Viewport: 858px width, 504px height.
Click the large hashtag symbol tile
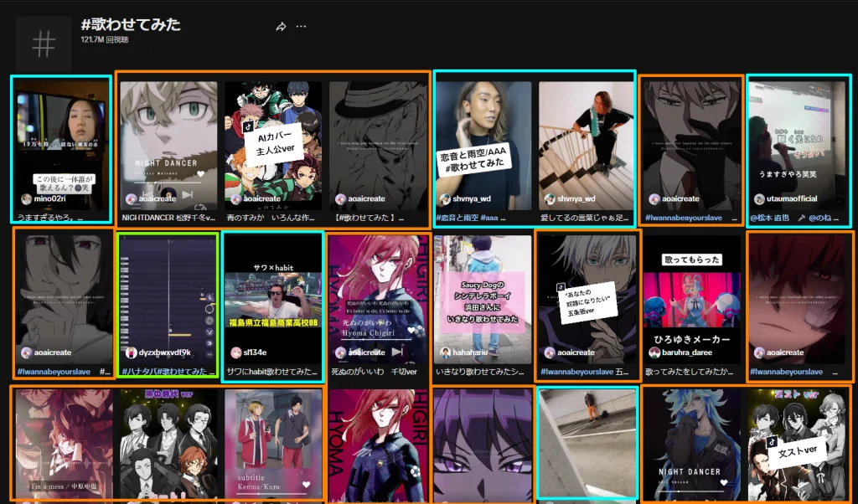tap(44, 44)
